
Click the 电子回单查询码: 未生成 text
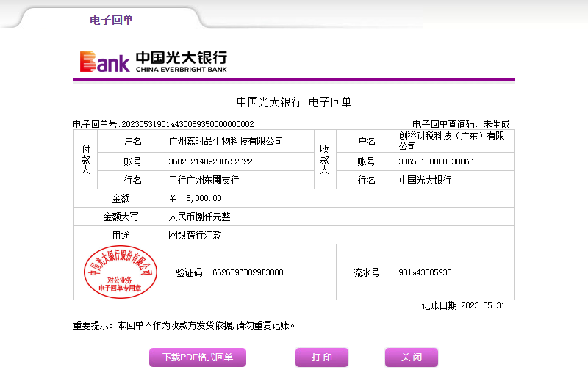click(x=461, y=124)
